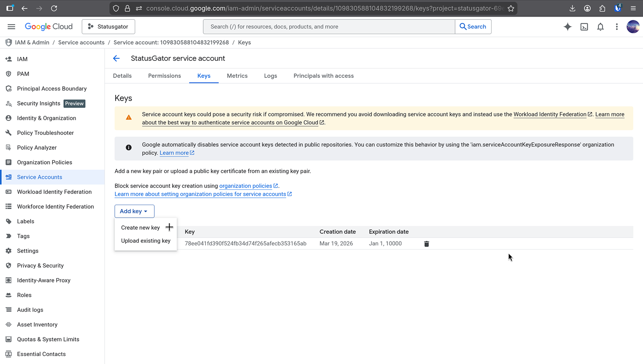Activate Cloud Shell terminal icon
This screenshot has height=364, width=643.
[584, 27]
